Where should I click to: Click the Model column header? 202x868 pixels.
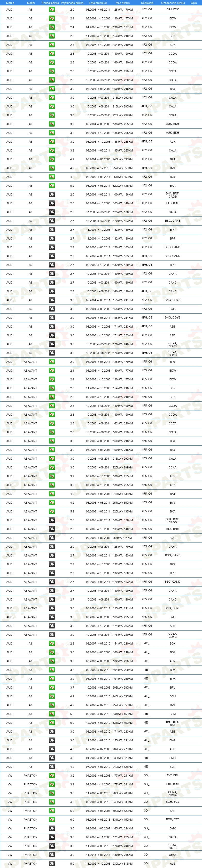pos(30,3)
